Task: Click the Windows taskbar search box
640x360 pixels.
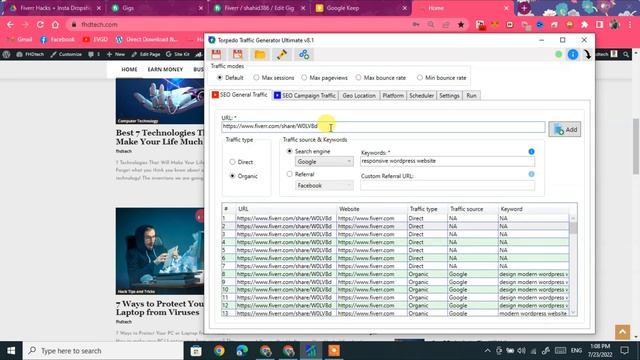Action: [103, 351]
